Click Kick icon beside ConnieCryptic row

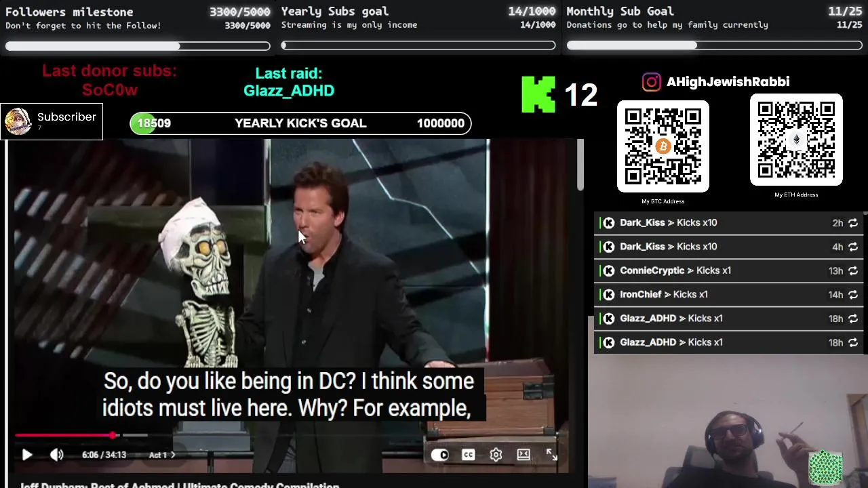coord(609,270)
